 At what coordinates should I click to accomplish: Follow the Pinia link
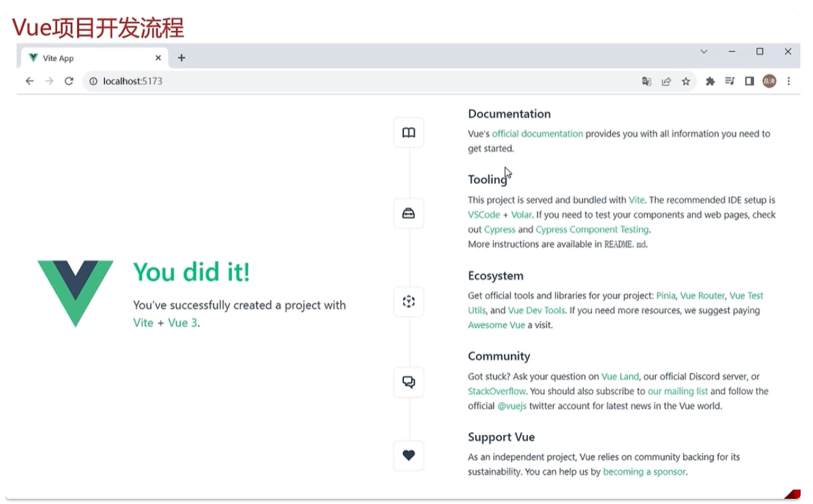[x=666, y=296]
